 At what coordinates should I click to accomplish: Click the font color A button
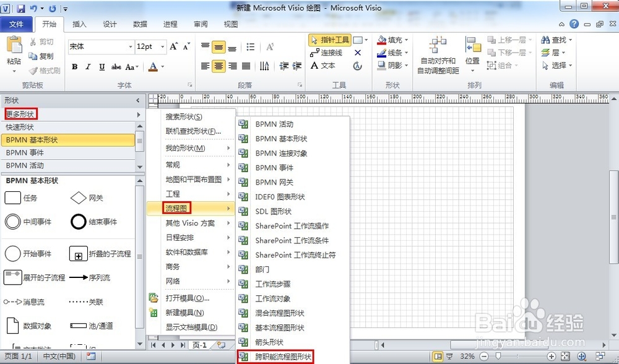click(153, 67)
